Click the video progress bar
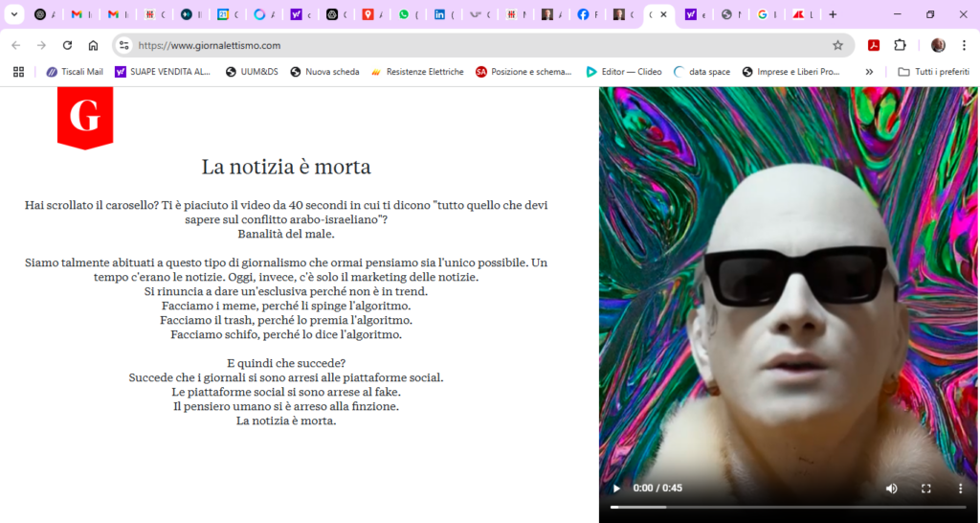 789,507
